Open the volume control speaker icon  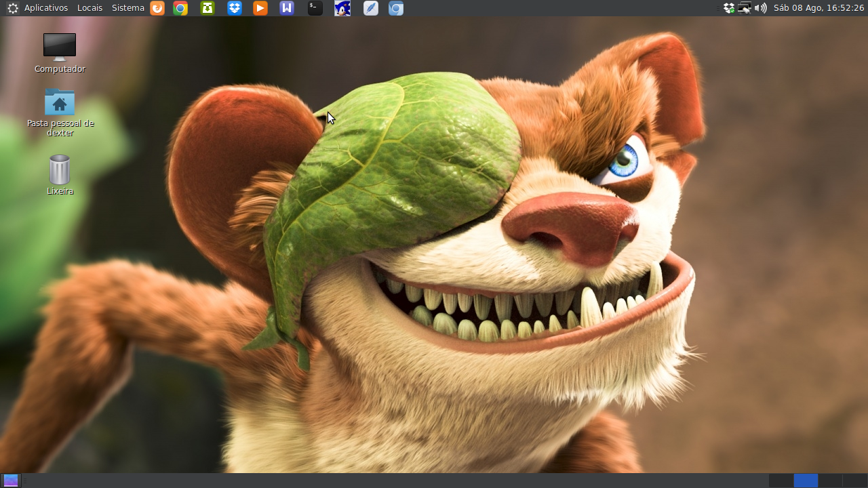pos(761,8)
